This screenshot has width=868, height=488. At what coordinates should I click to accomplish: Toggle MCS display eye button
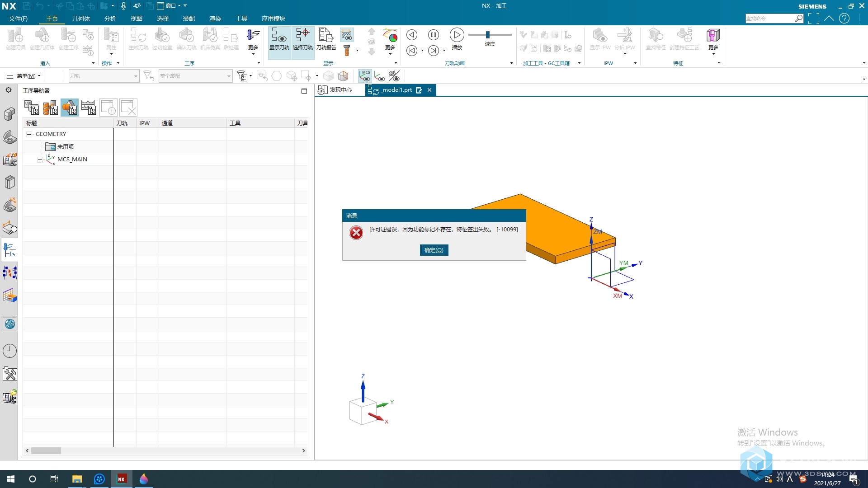(365, 76)
